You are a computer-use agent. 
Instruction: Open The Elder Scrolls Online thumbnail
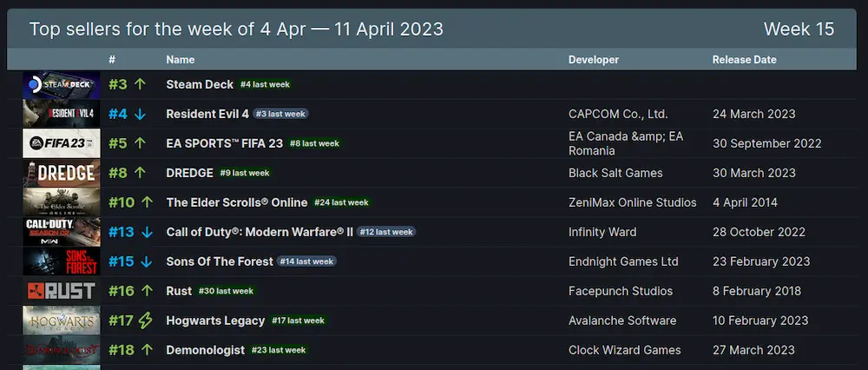click(62, 202)
